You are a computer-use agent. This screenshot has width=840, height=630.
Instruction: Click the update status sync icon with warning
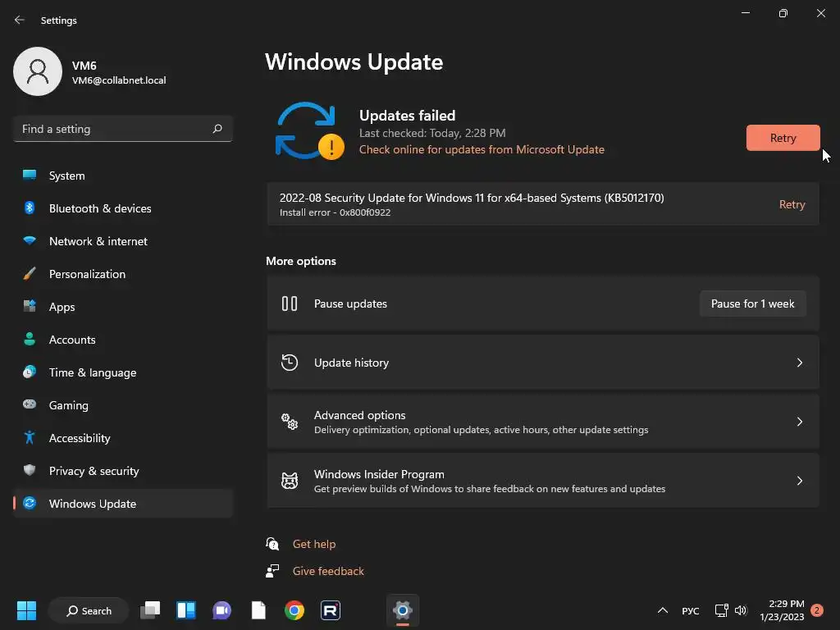[309, 131]
